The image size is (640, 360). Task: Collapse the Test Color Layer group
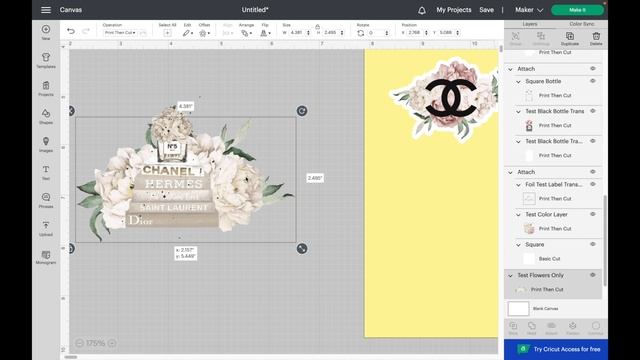(518, 215)
